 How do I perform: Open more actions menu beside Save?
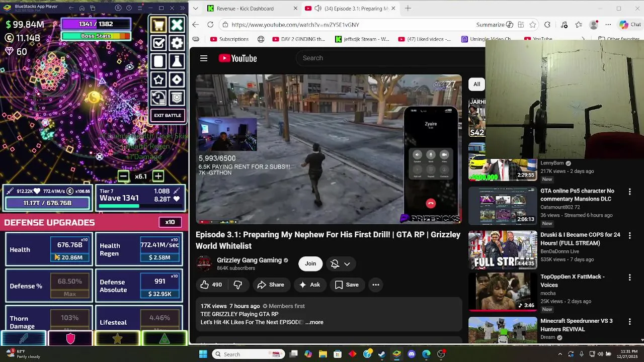375,285
